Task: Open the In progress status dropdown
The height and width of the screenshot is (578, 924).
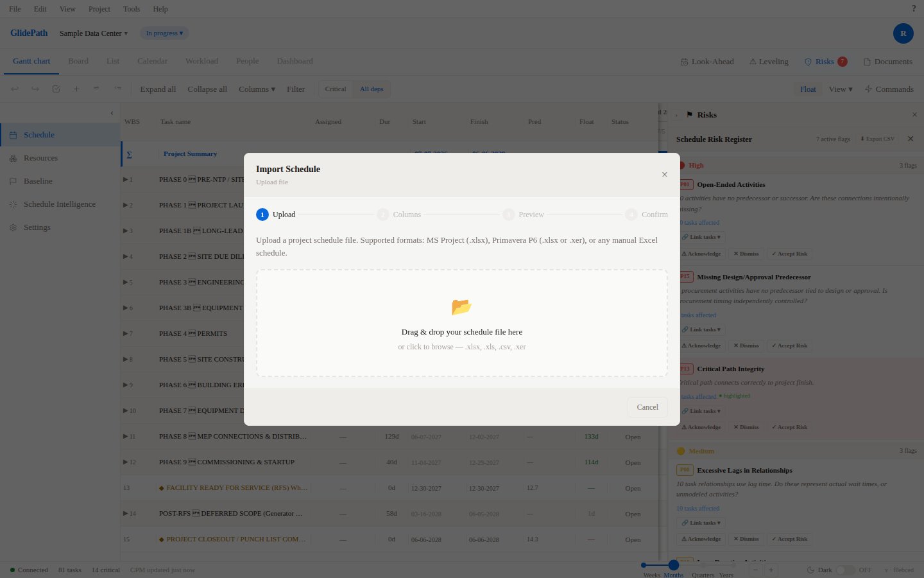Action: [164, 33]
